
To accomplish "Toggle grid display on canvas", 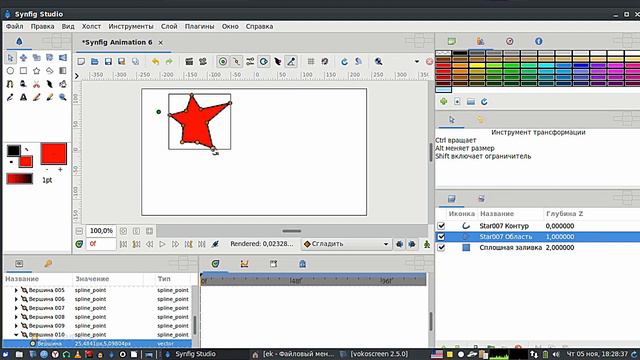I will click(311, 62).
